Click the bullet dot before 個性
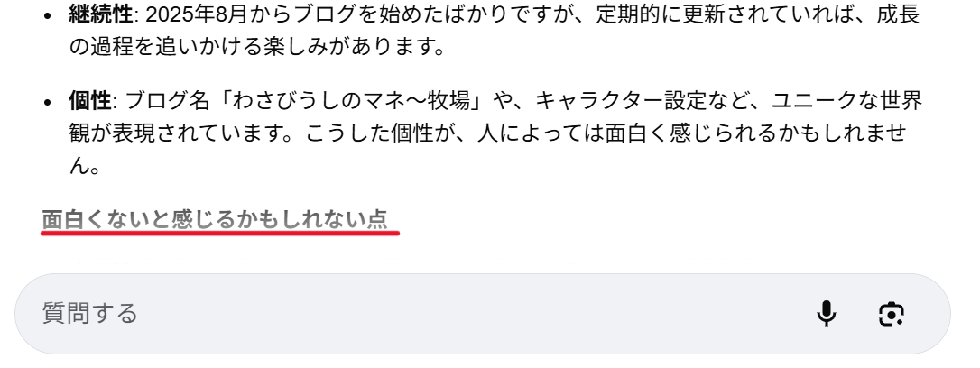Screen dimensions: 980x368 click(x=48, y=101)
